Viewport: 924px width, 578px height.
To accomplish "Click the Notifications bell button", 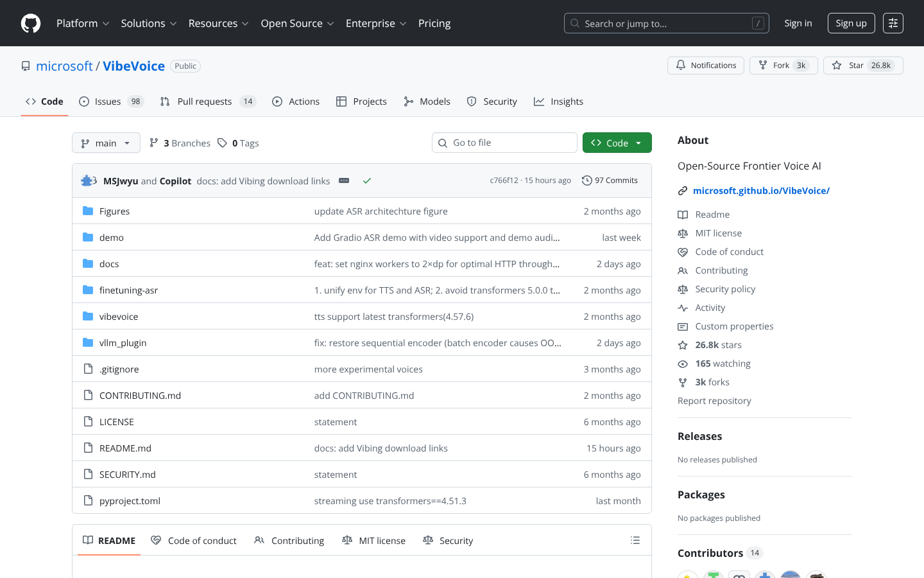I will [x=706, y=66].
